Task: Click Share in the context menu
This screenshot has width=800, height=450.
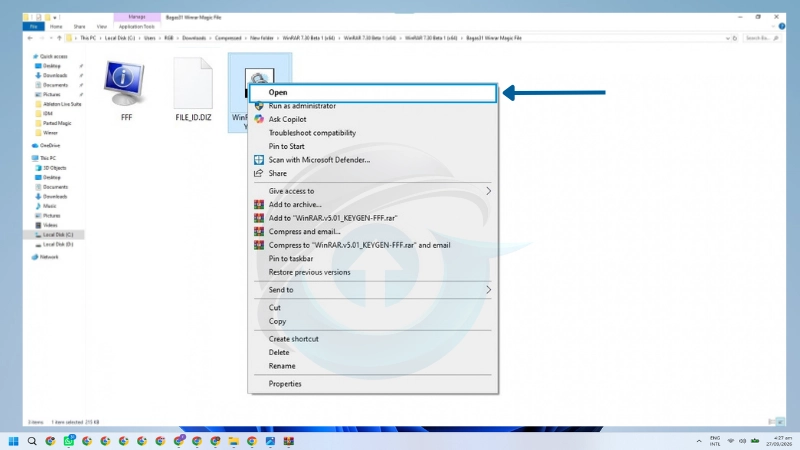Action: 373,173
